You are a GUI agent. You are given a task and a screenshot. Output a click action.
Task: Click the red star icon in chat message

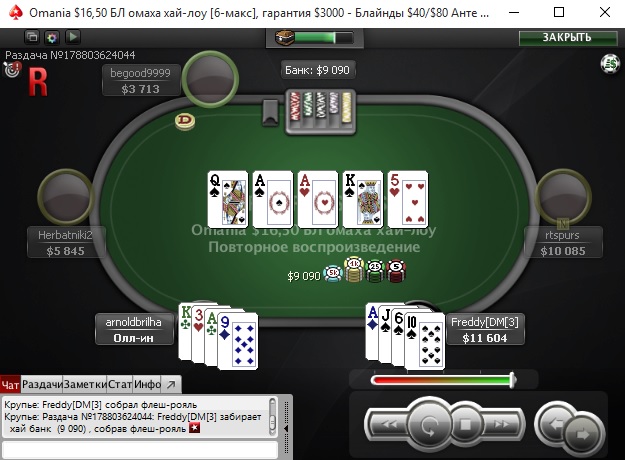[194, 429]
